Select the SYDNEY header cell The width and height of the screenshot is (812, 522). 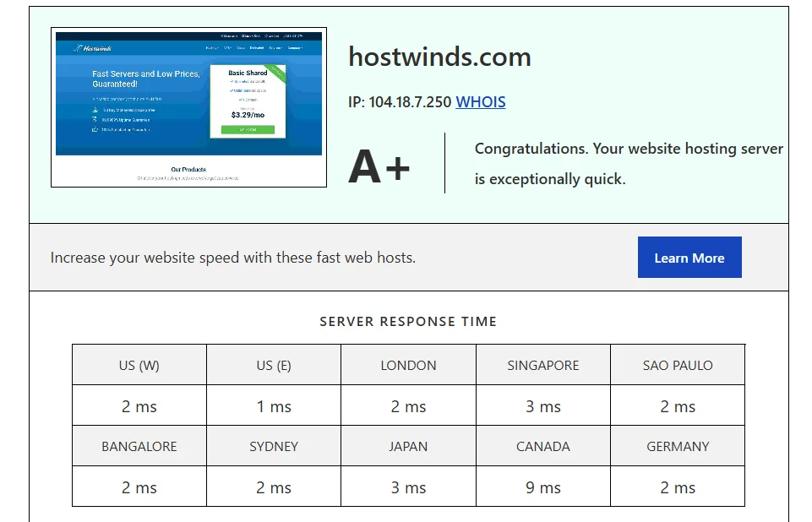tap(274, 446)
